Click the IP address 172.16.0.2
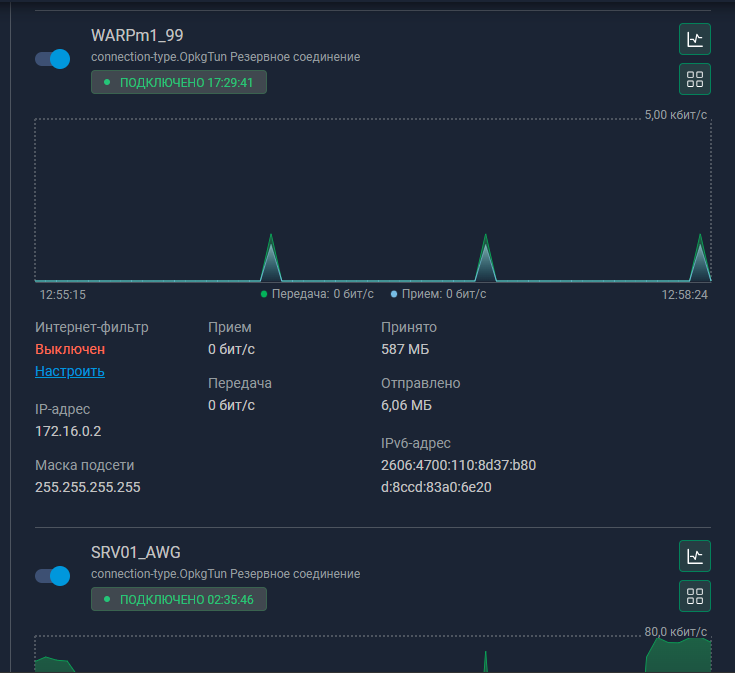Screen dimensions: 735x673 68,431
